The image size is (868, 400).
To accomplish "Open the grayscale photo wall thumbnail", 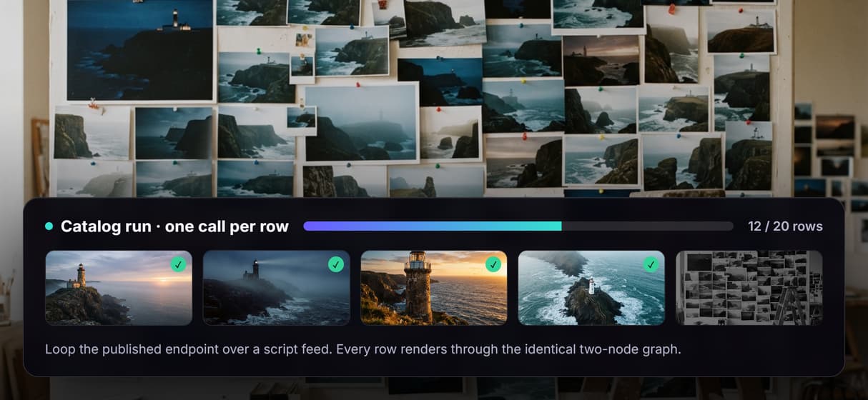I will coord(749,288).
